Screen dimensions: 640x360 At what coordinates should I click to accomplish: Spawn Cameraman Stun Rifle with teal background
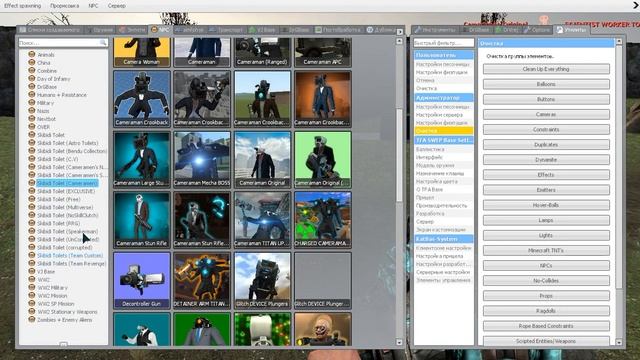[142, 220]
